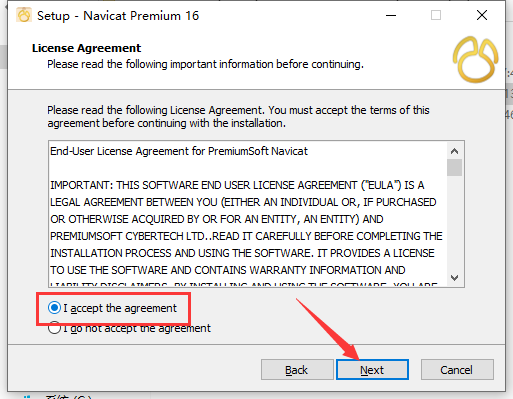Select "I accept the agreement" radio button

point(54,308)
